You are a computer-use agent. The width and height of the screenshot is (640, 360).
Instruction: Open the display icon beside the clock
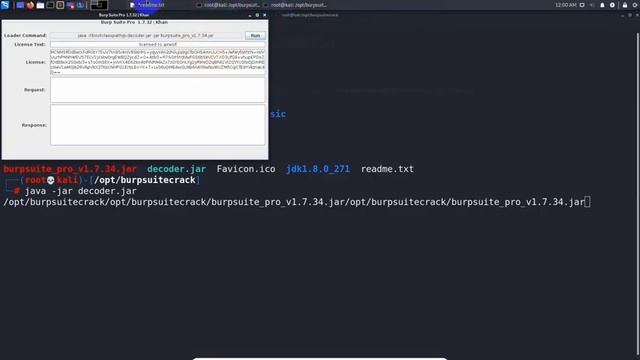pos(582,5)
